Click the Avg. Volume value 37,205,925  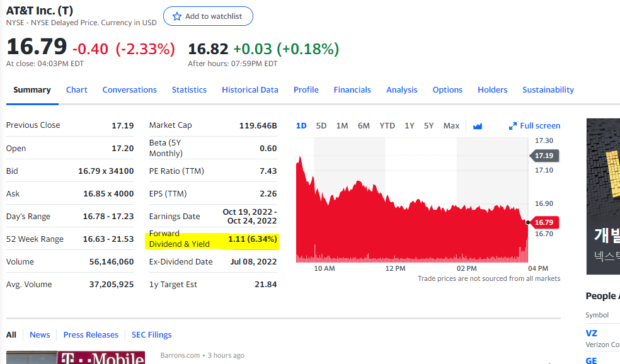pyautogui.click(x=112, y=285)
